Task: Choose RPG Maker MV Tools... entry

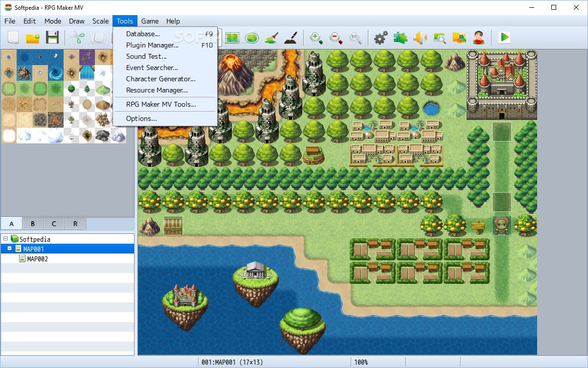Action: 165,104
